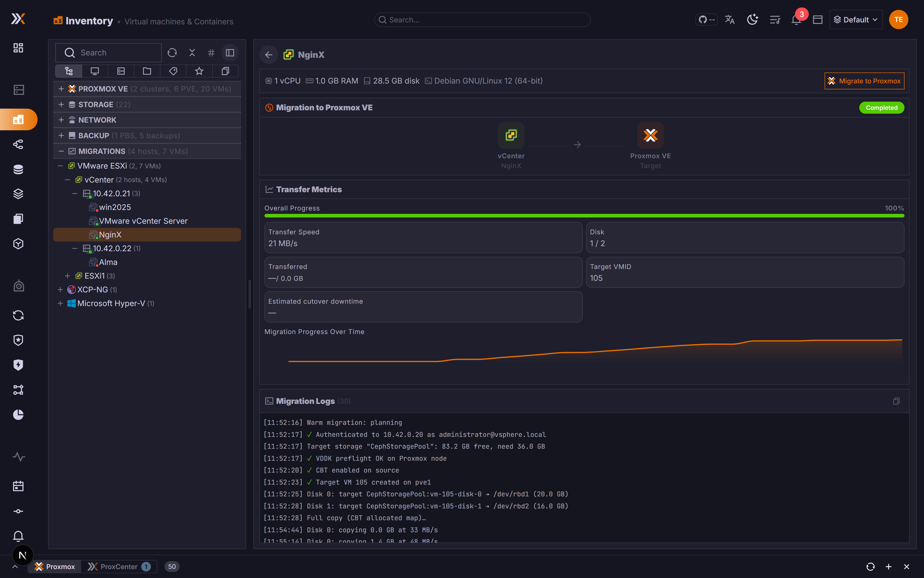Expand the PROXMOX VE section

[61, 89]
